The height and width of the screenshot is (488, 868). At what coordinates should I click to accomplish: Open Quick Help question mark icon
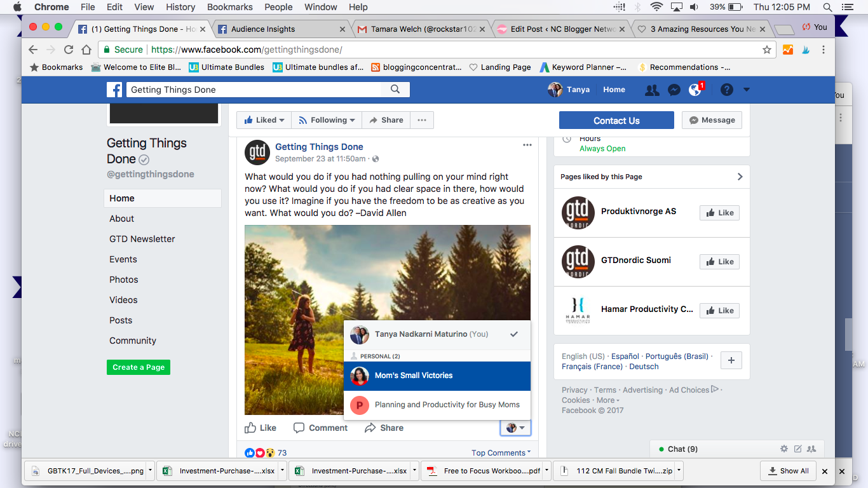pyautogui.click(x=727, y=90)
